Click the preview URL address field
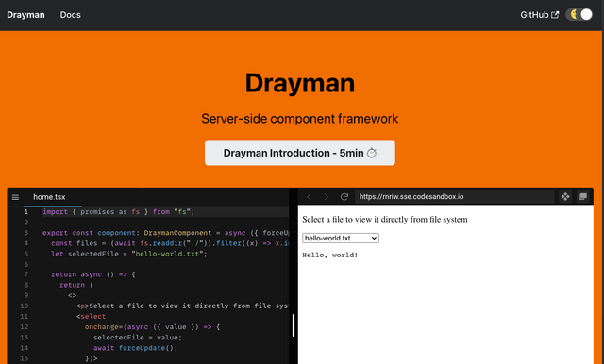The width and height of the screenshot is (604, 364). [455, 197]
